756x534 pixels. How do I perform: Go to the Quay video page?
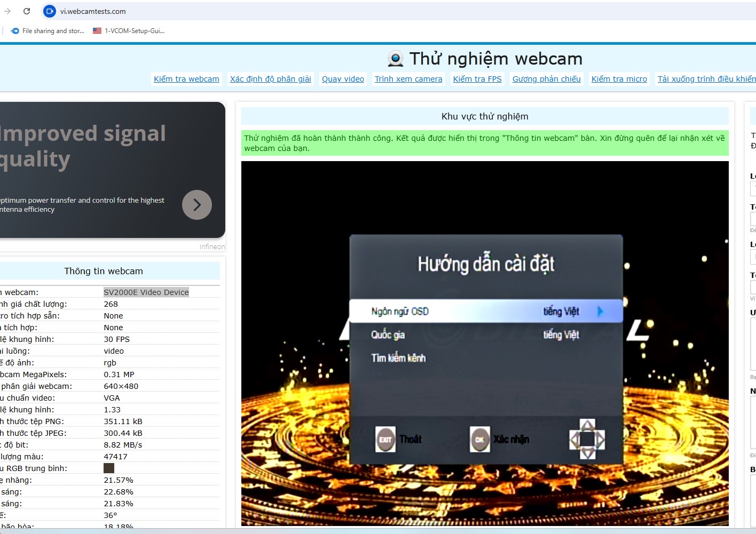pyautogui.click(x=343, y=79)
